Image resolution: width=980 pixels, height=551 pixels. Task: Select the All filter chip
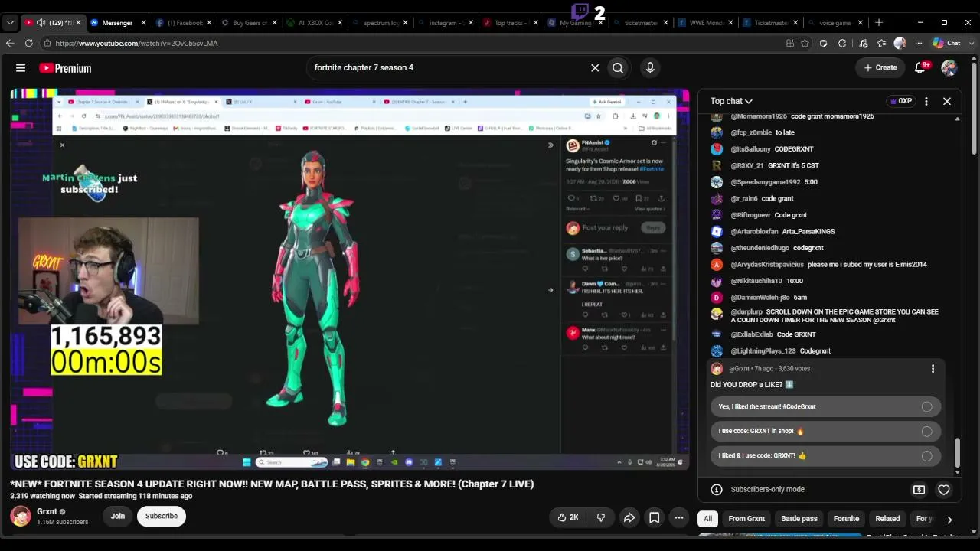(708, 519)
